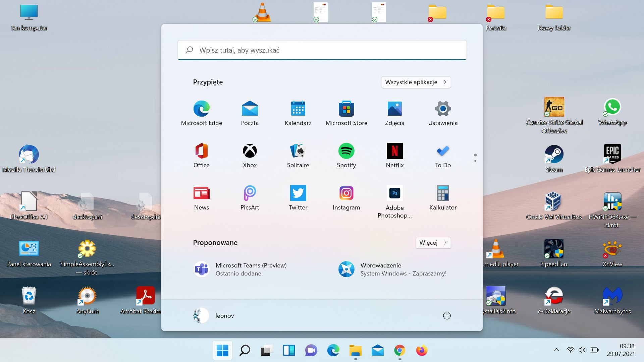Select Mozilla Thunderbird desktop shortcut
The width and height of the screenshot is (644, 362).
tap(29, 159)
